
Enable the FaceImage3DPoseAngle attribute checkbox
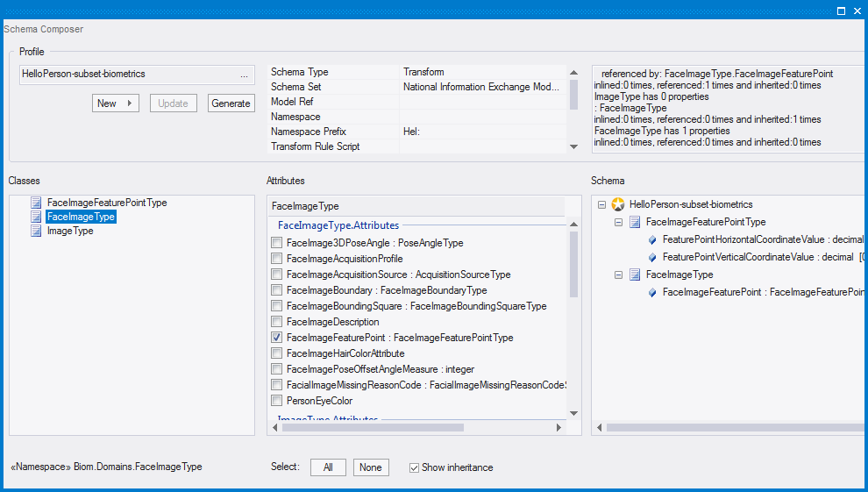277,243
